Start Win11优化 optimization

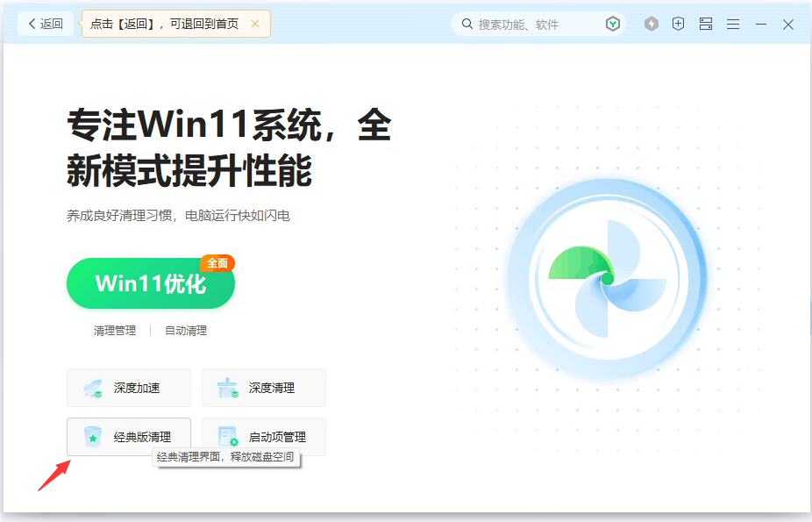151,283
